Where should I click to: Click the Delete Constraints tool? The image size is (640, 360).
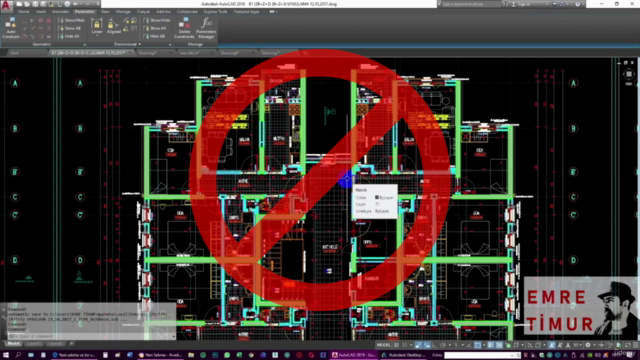click(x=184, y=28)
